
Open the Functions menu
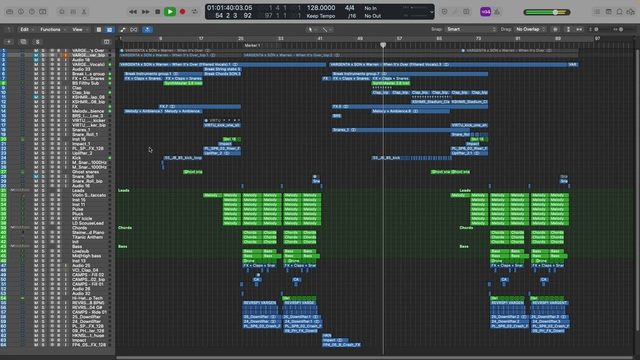52,29
